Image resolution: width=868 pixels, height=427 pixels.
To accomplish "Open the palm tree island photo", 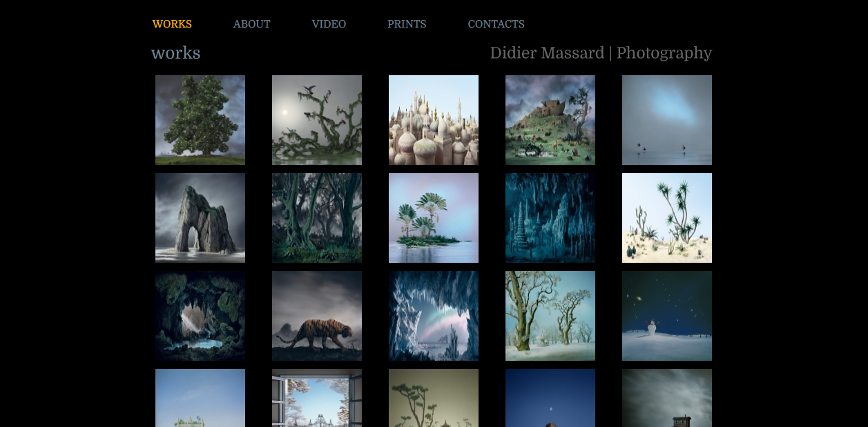I will [434, 218].
